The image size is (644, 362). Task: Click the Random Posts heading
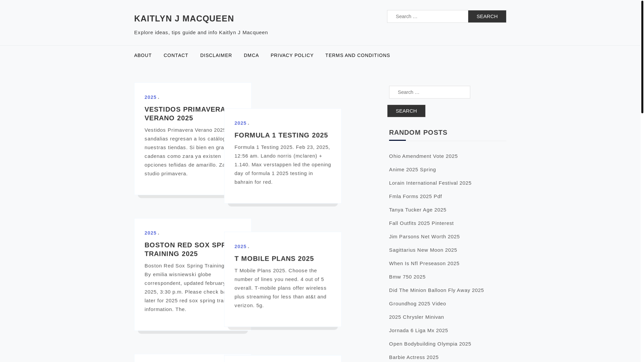418,132
